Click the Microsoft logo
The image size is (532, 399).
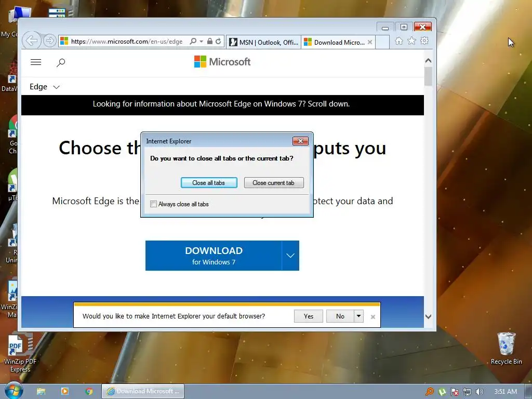tap(222, 62)
